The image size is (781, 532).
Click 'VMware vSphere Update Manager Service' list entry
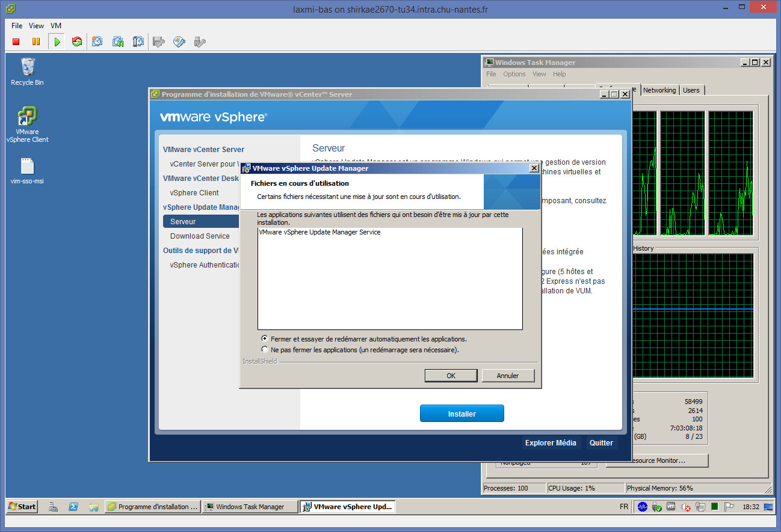point(319,232)
